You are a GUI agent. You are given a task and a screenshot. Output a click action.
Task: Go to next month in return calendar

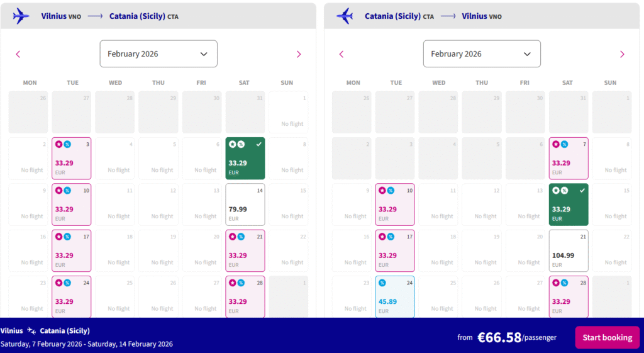pos(622,54)
